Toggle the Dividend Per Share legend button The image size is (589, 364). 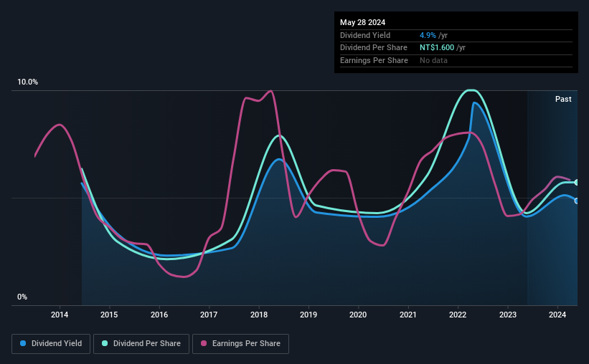point(141,344)
